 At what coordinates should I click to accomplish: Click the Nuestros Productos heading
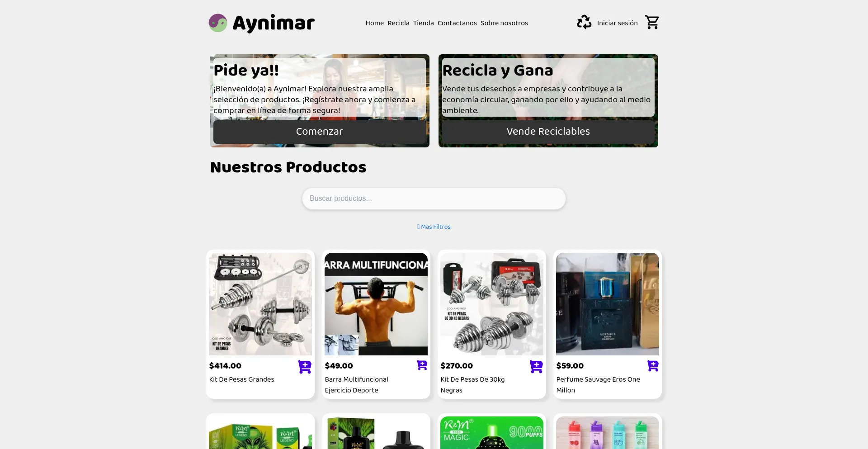coord(288,167)
